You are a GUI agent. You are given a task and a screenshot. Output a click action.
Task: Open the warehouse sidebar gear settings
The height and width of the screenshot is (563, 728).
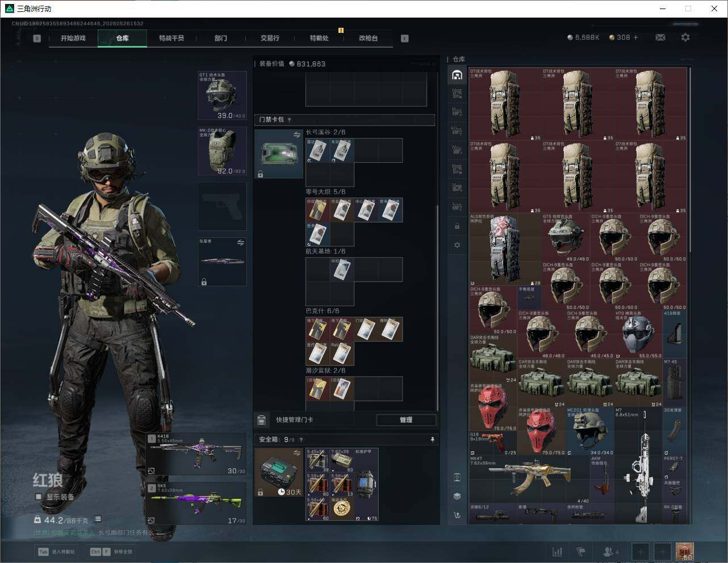coord(457,245)
